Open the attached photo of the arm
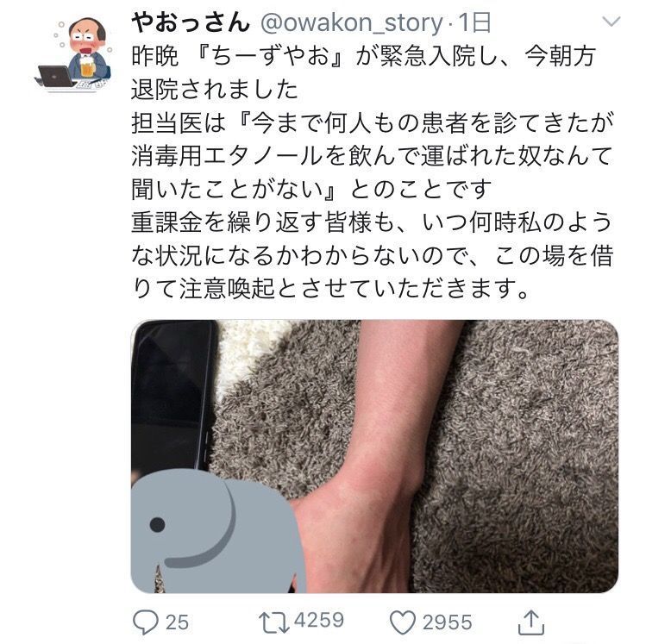 (x=374, y=456)
